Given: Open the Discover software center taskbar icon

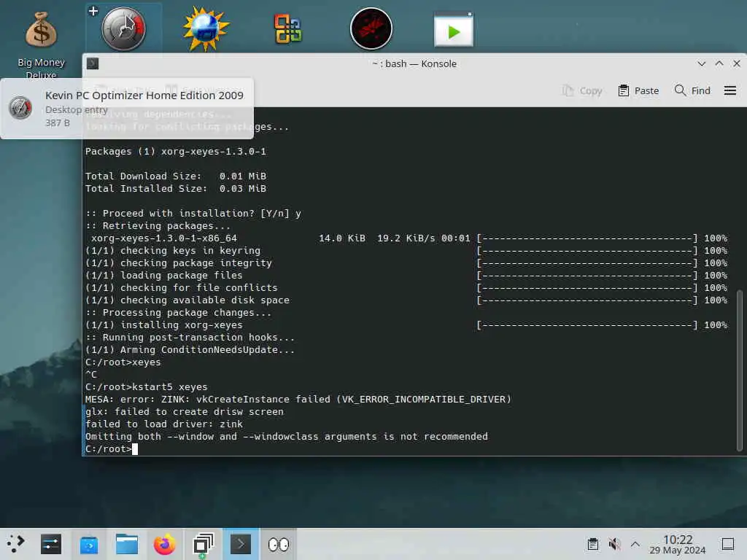Looking at the screenshot, I should [x=89, y=545].
